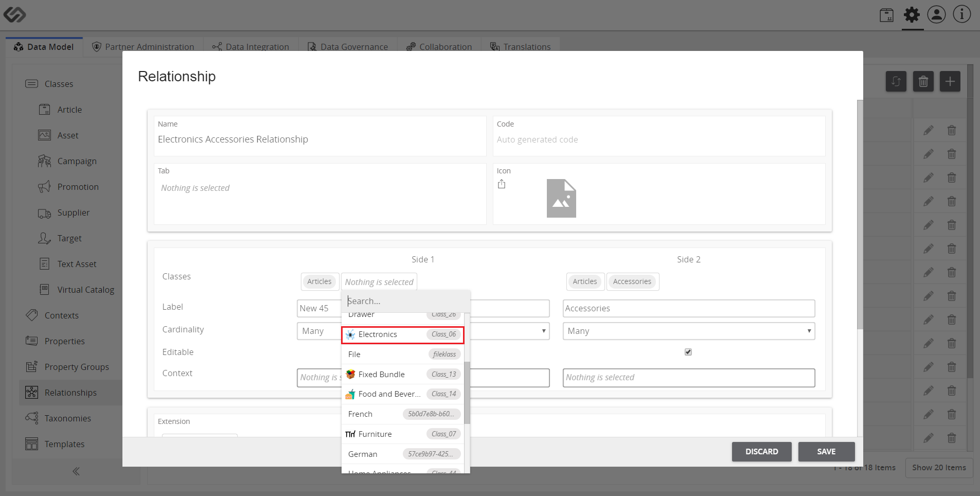Switch to the Data Governance tab
Image resolution: width=980 pixels, height=496 pixels.
click(348, 46)
